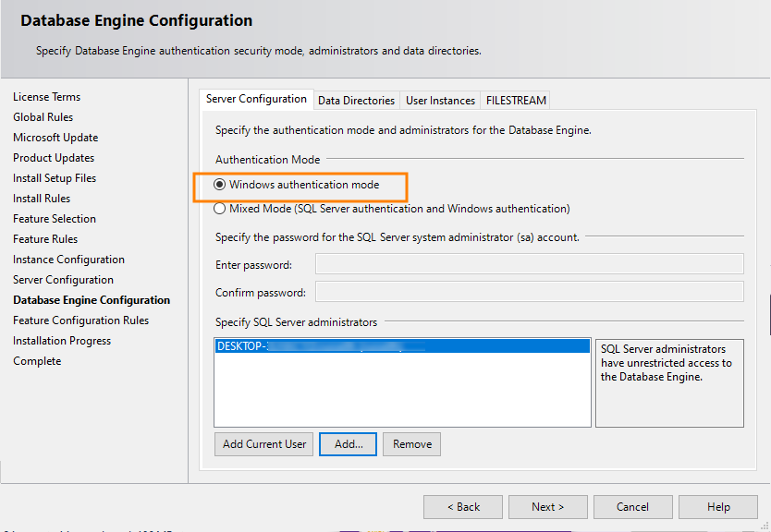Switch to Server Configuration tab
The height and width of the screenshot is (532, 771).
(x=256, y=99)
